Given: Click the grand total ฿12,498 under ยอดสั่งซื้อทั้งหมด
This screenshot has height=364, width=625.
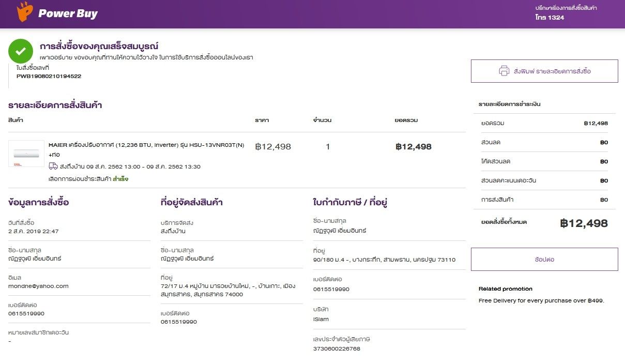Looking at the screenshot, I should 584,223.
